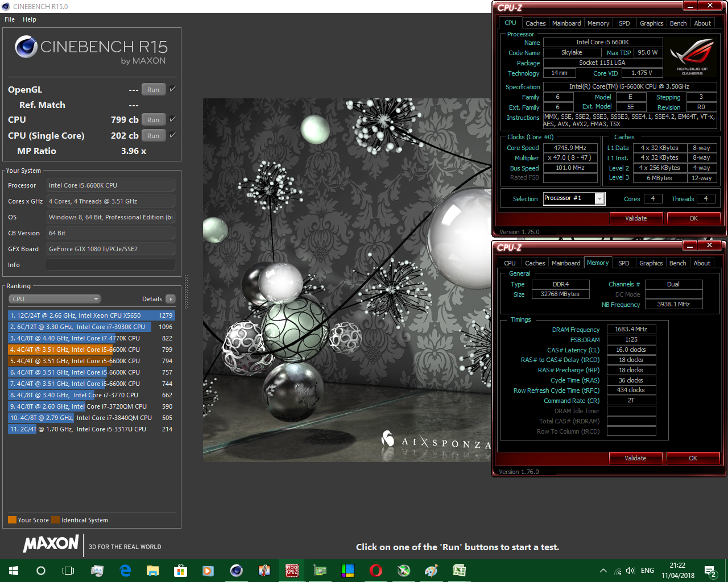Toggle the CPU test checkmark
The image size is (728, 582).
pos(172,119)
